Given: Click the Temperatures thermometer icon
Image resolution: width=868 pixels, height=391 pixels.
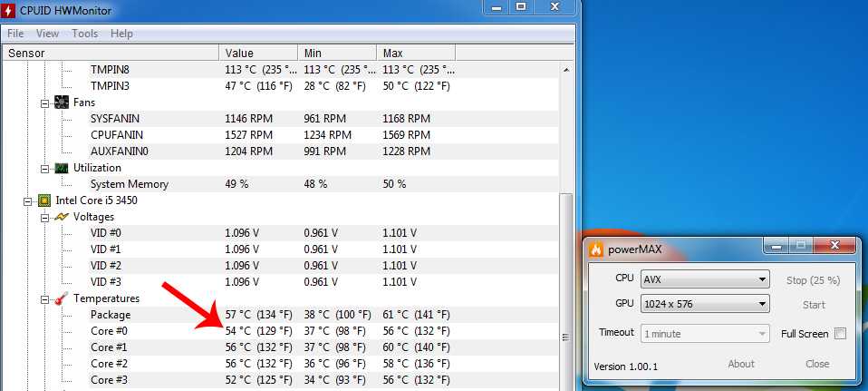Looking at the screenshot, I should pos(62,298).
